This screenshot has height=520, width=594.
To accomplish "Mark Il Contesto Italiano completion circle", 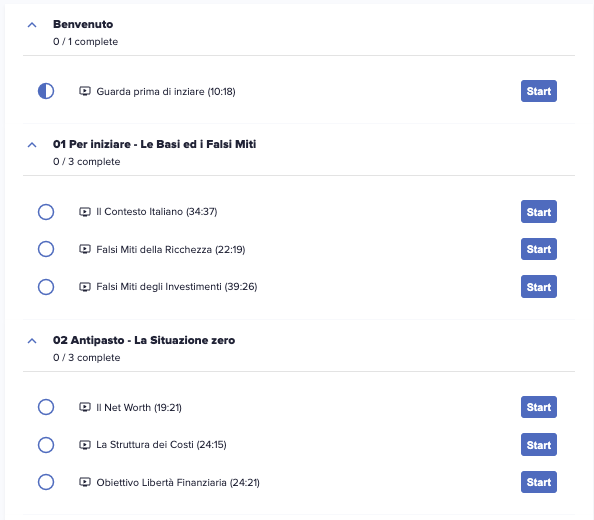I will pos(46,212).
